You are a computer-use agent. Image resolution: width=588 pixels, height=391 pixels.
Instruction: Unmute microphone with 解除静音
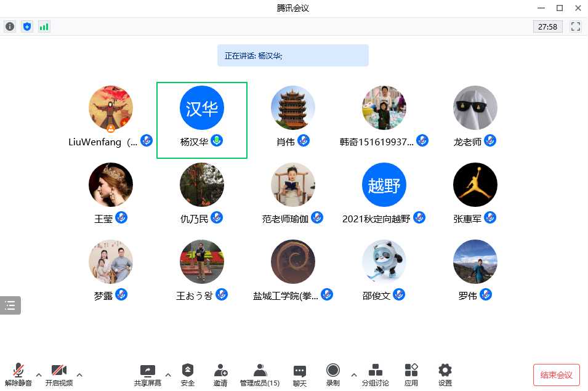coord(18,374)
